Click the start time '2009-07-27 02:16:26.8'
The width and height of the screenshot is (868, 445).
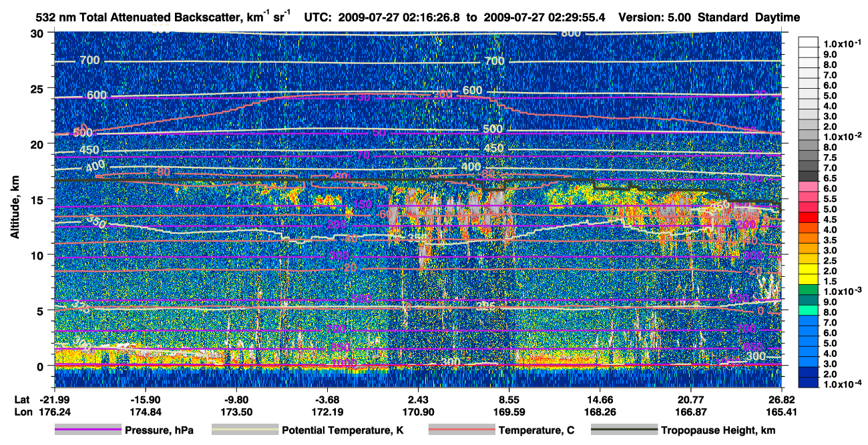click(400, 17)
